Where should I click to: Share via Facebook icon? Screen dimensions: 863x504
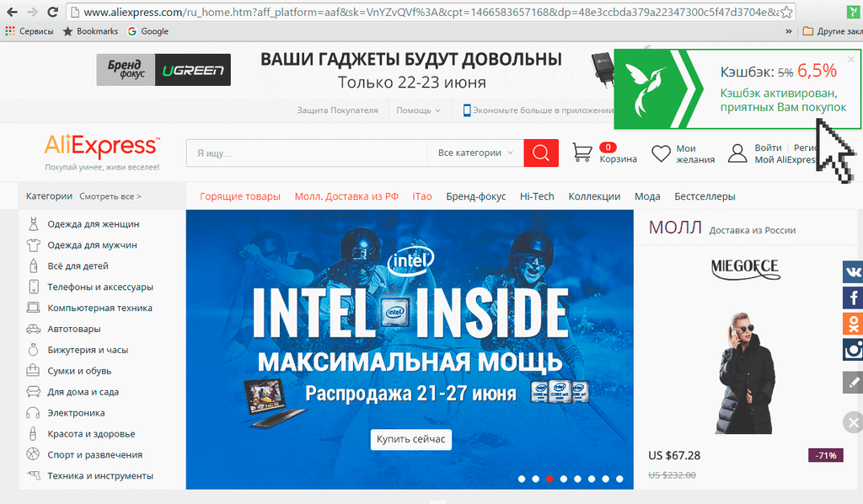pos(853,298)
